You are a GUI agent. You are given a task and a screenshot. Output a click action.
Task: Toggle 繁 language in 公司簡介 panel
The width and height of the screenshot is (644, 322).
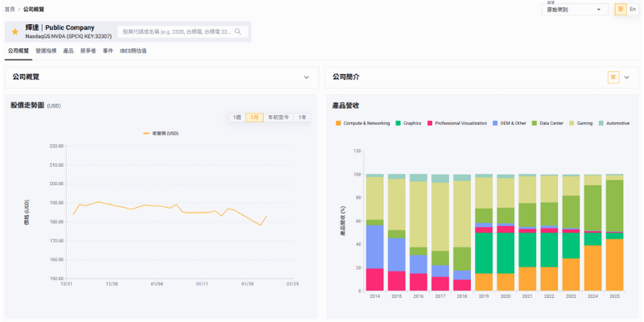613,77
